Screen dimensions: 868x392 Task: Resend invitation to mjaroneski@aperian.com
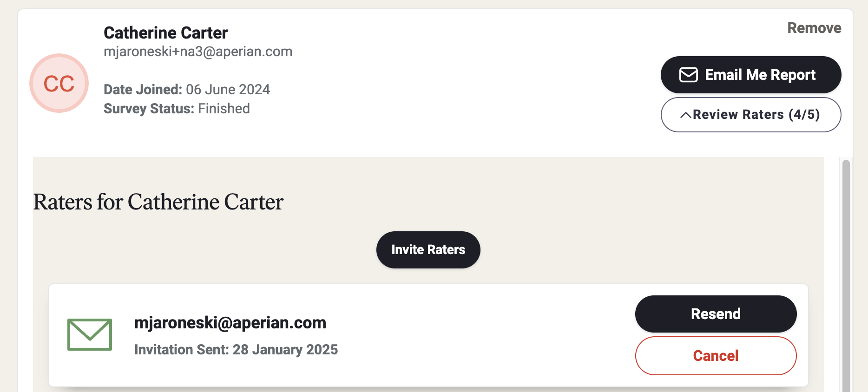point(716,314)
